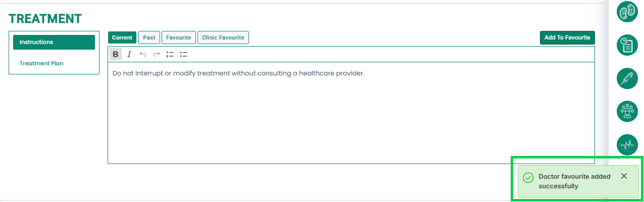This screenshot has height=202, width=644.
Task: Switch to the Favourite tab
Action: (x=178, y=37)
